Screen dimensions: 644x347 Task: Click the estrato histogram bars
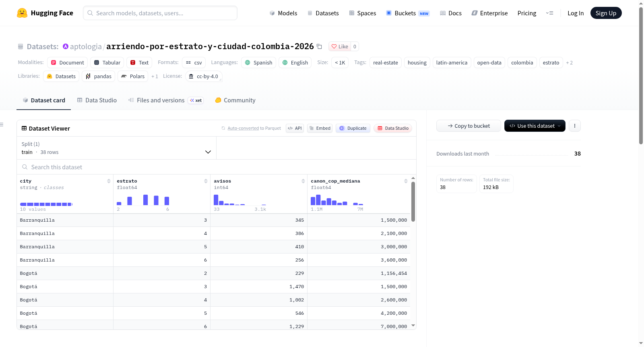coord(143,200)
